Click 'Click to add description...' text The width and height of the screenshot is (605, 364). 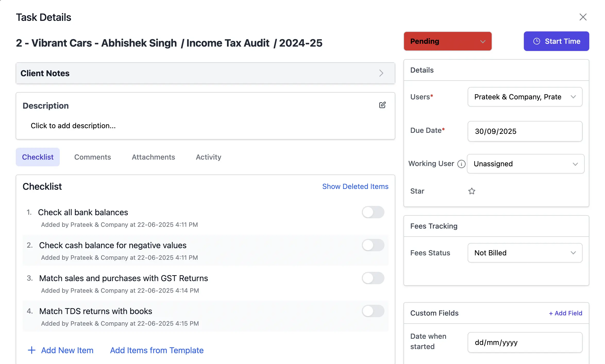tap(73, 126)
